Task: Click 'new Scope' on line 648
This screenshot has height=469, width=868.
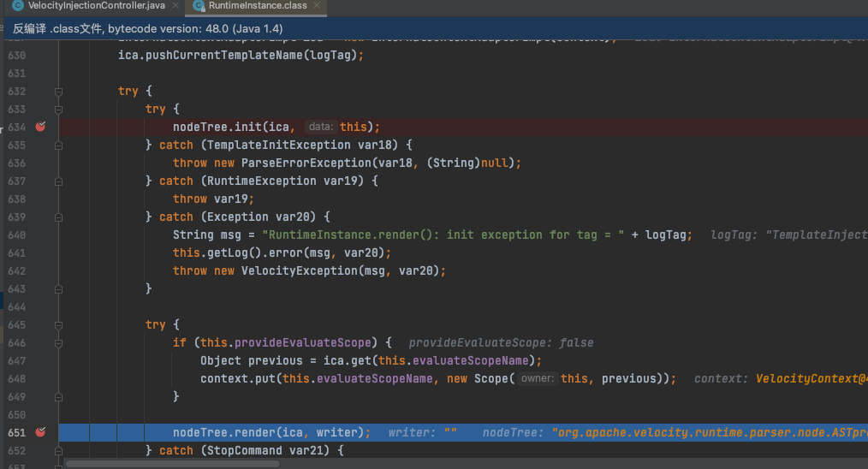Action: 477,379
